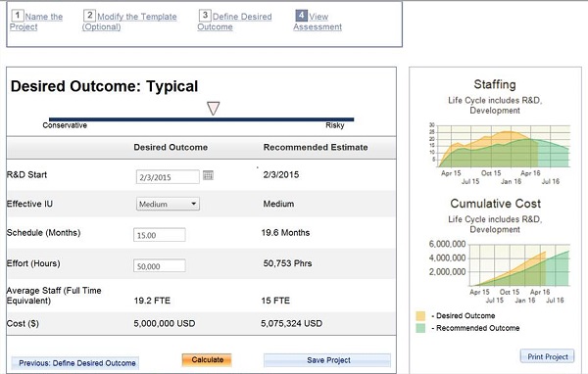Click the 'Effort (Hours)' row label

point(33,263)
